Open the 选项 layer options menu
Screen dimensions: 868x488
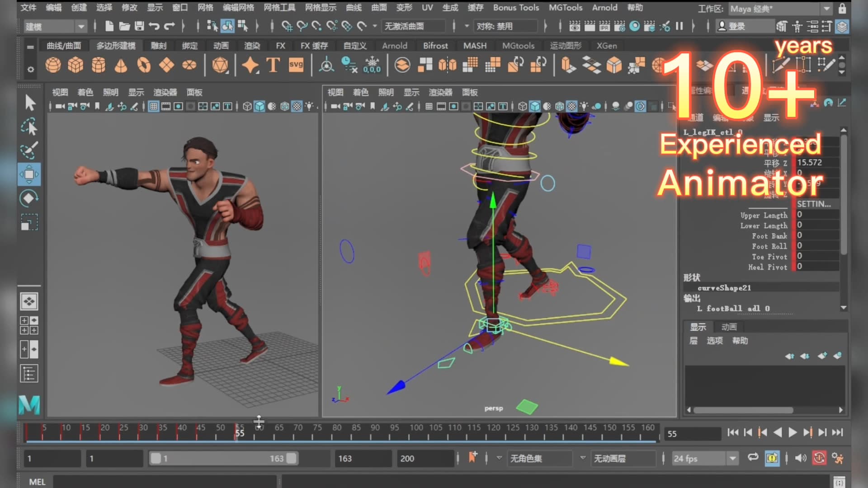(715, 341)
